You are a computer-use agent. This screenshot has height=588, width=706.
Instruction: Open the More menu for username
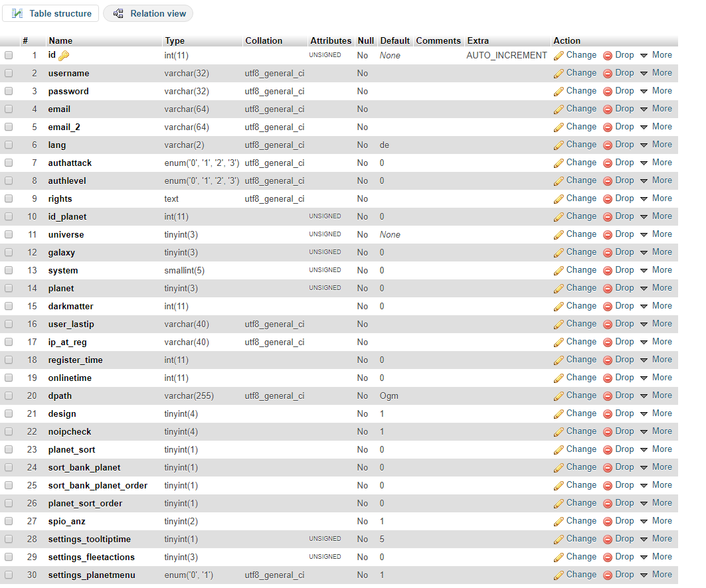click(x=656, y=73)
